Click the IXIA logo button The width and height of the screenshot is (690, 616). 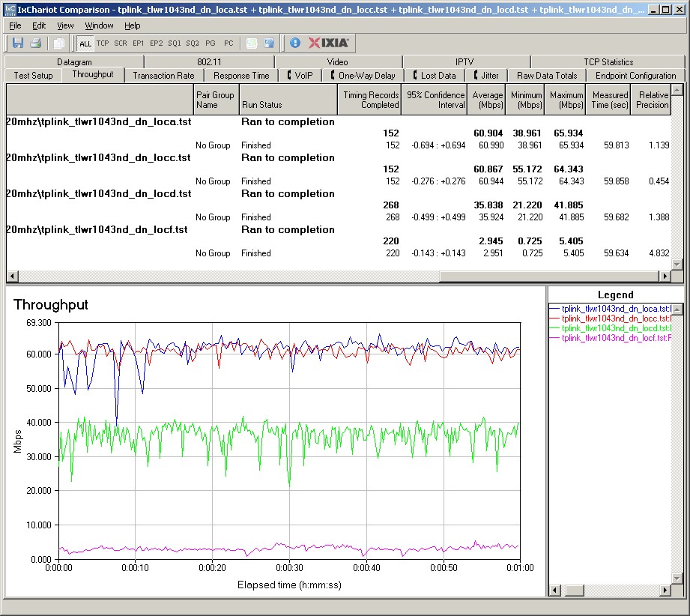tap(329, 43)
